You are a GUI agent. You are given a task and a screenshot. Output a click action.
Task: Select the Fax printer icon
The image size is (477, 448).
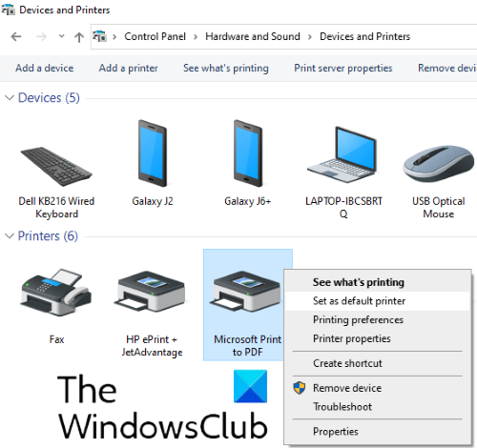pyautogui.click(x=56, y=293)
